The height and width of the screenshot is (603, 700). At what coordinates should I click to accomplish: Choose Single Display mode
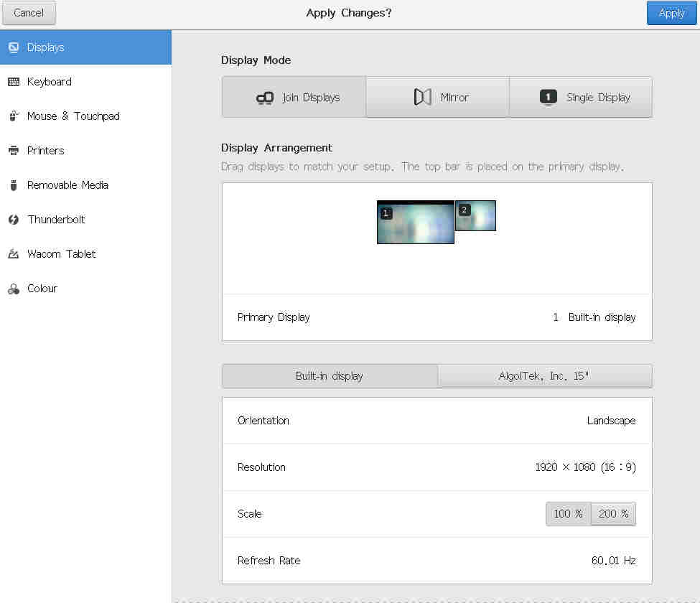tap(581, 97)
